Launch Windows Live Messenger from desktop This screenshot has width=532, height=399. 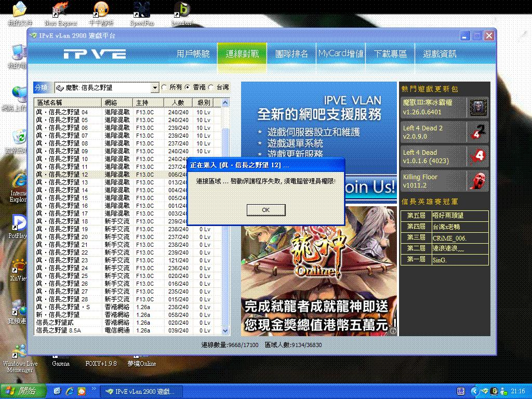point(20,359)
